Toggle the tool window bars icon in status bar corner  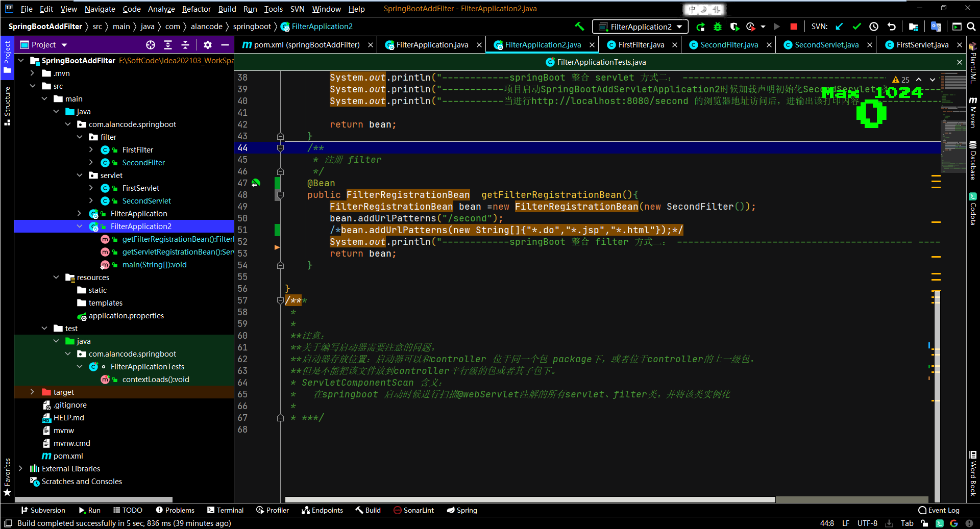(x=8, y=523)
